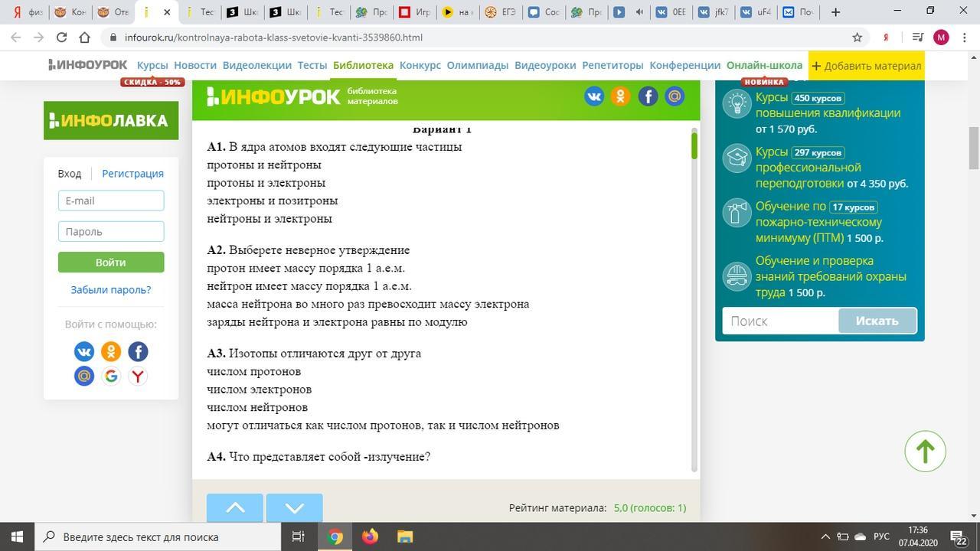Screen dimensions: 980x551
Task: Click the ИНФОЛАВКА banner
Action: click(111, 121)
